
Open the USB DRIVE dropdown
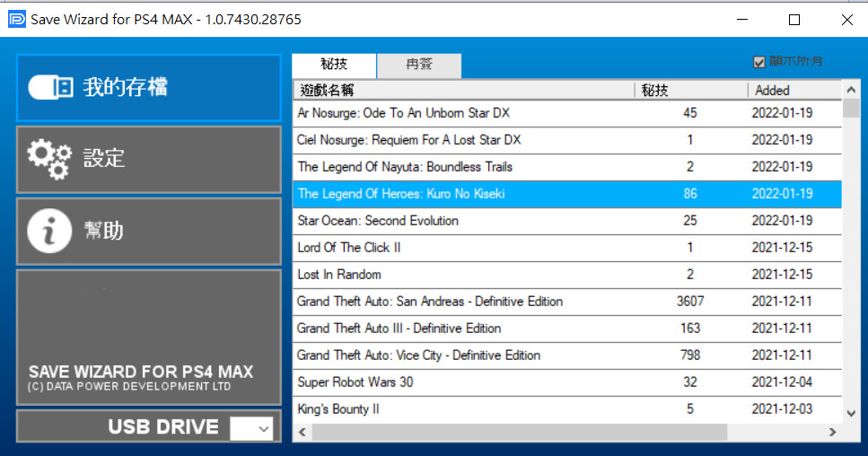252,428
